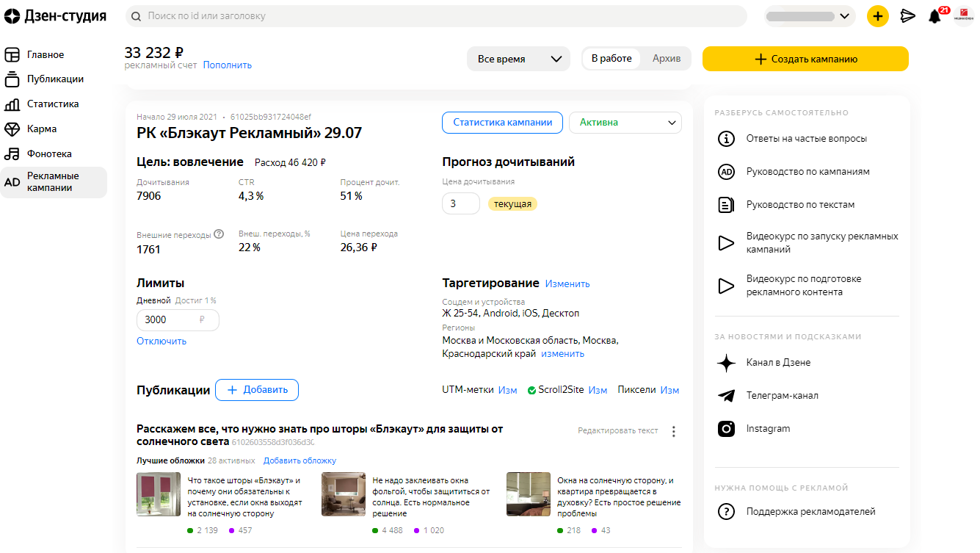Open Публикации in the sidebar
The height and width of the screenshot is (553, 980).
(55, 79)
